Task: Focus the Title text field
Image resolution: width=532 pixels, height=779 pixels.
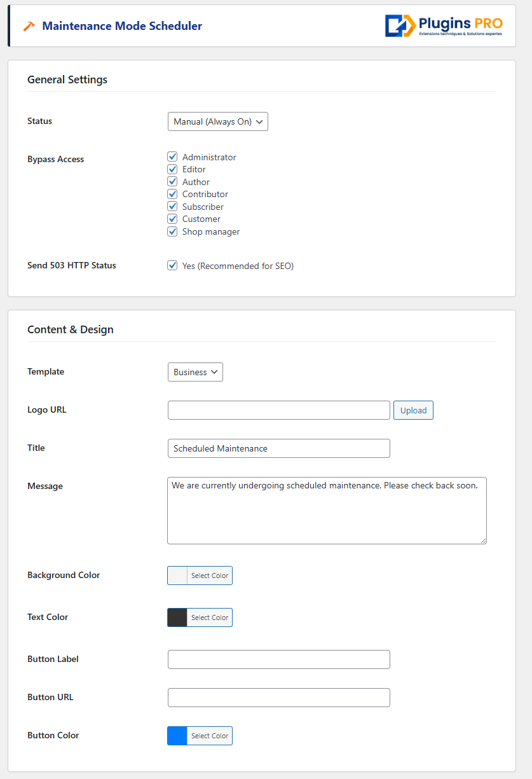Action: point(278,448)
